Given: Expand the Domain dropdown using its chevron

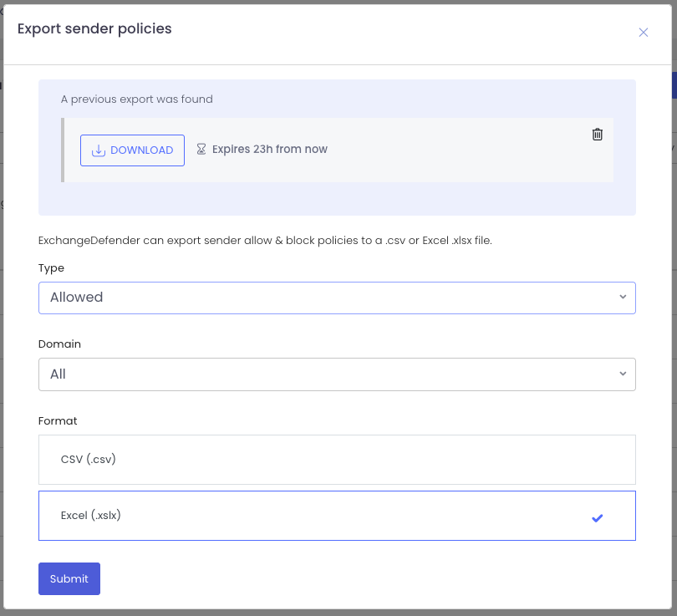Looking at the screenshot, I should pyautogui.click(x=623, y=374).
